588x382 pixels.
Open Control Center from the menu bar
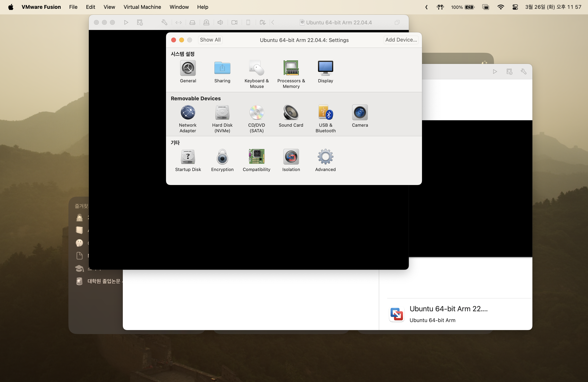[x=515, y=7]
